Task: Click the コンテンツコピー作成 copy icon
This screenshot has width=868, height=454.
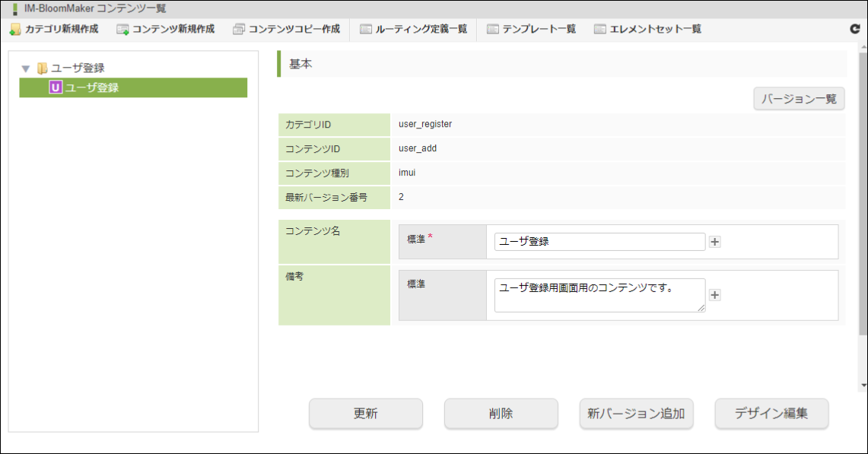Action: click(239, 30)
